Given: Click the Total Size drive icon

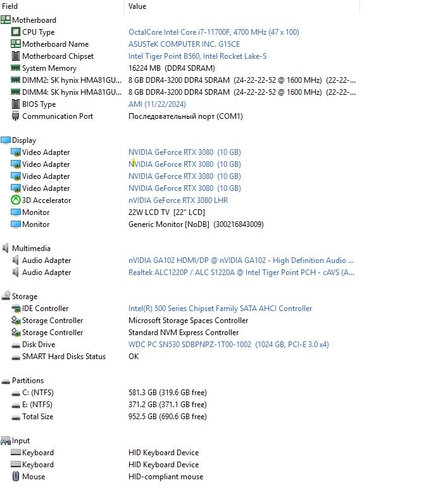Looking at the screenshot, I should tap(16, 417).
